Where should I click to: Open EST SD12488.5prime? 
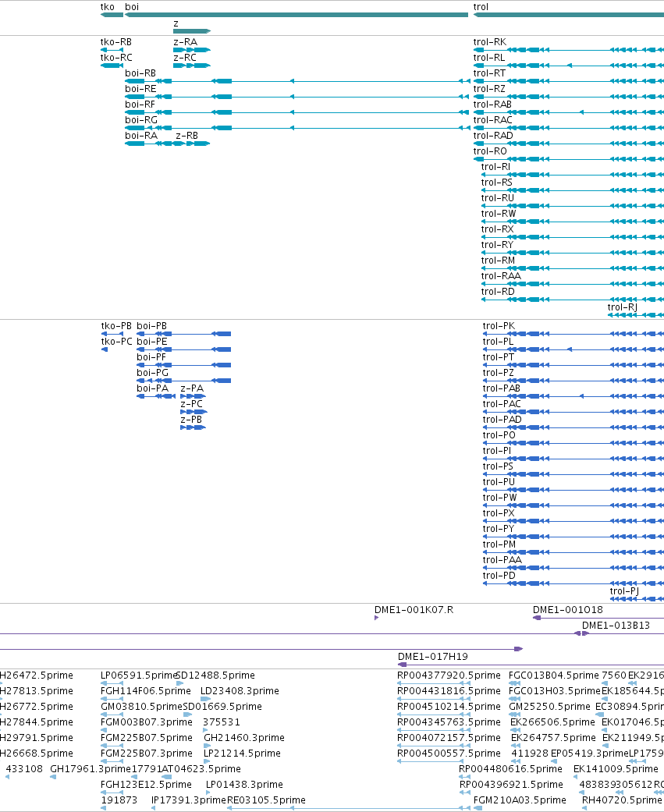pyautogui.click(x=215, y=675)
